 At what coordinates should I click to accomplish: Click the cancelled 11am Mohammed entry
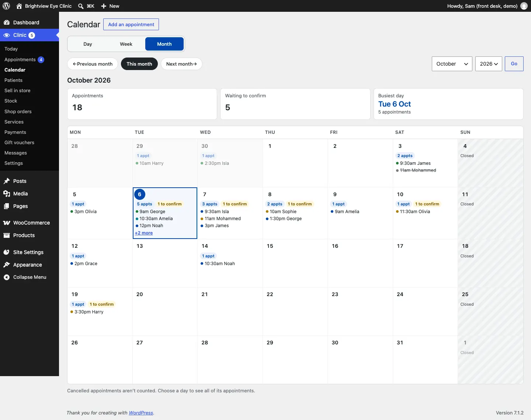tap(416, 170)
